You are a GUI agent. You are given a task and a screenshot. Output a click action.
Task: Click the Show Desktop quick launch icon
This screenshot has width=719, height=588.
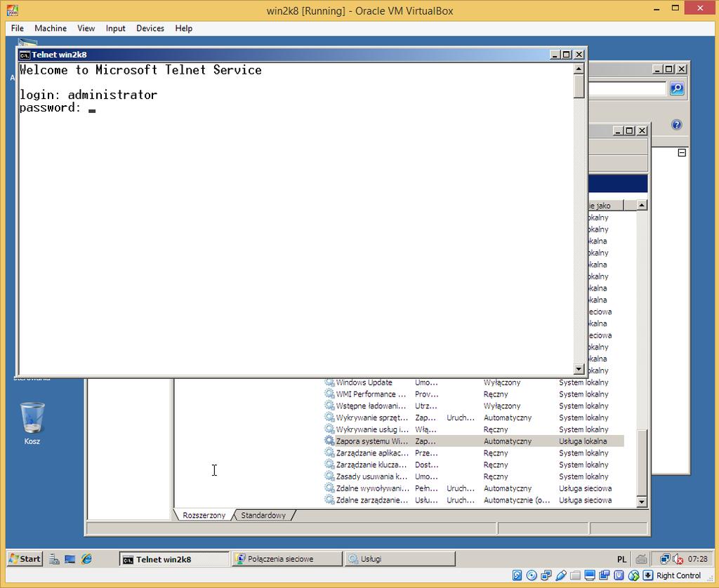[70, 559]
